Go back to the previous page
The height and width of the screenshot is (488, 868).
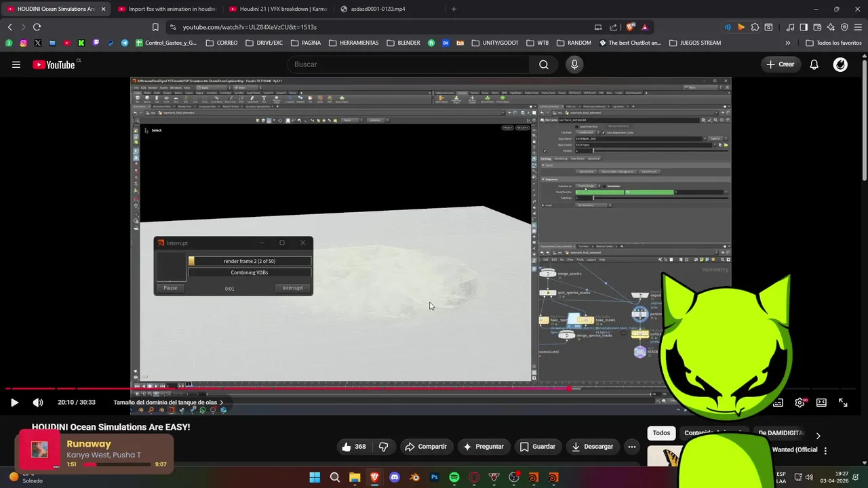[9, 27]
